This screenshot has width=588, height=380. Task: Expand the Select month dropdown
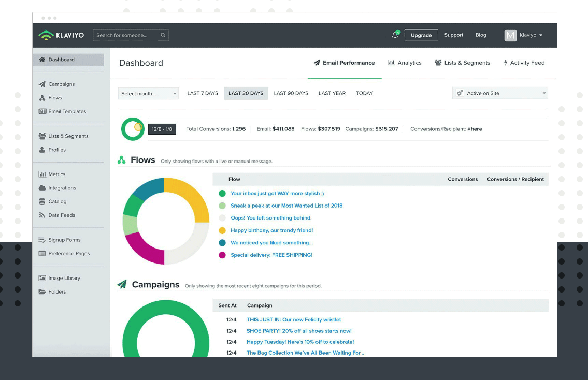[149, 94]
